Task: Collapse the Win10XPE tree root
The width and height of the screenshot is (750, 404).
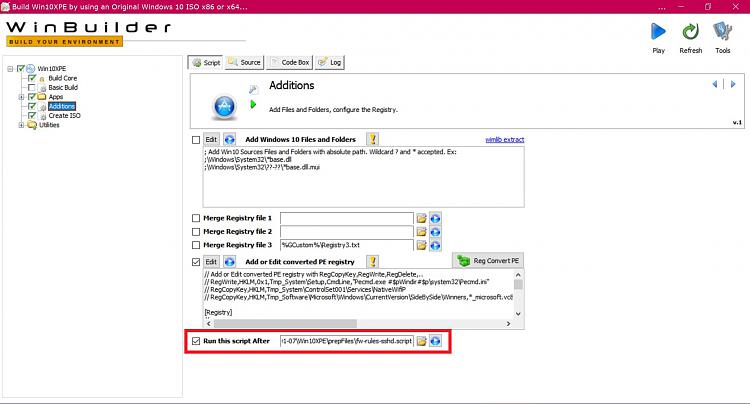Action: [10, 69]
